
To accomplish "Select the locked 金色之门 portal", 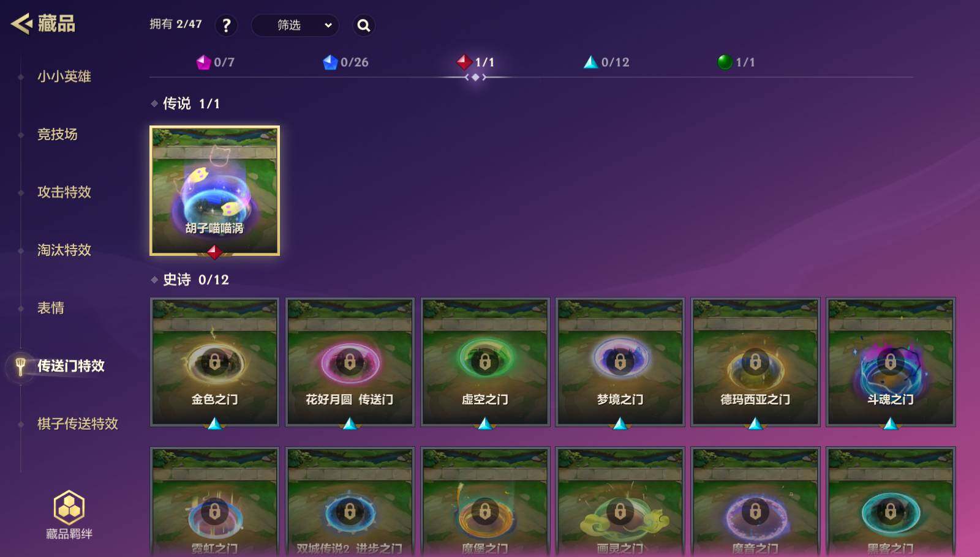I will pos(215,362).
